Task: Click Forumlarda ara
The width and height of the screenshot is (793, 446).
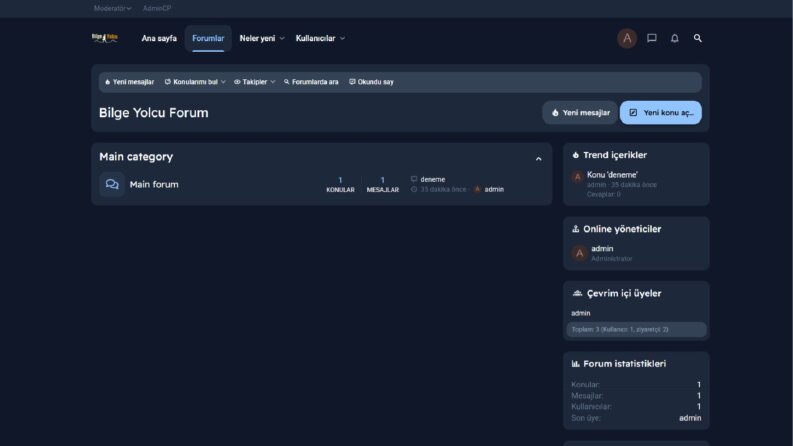Action: coord(311,82)
